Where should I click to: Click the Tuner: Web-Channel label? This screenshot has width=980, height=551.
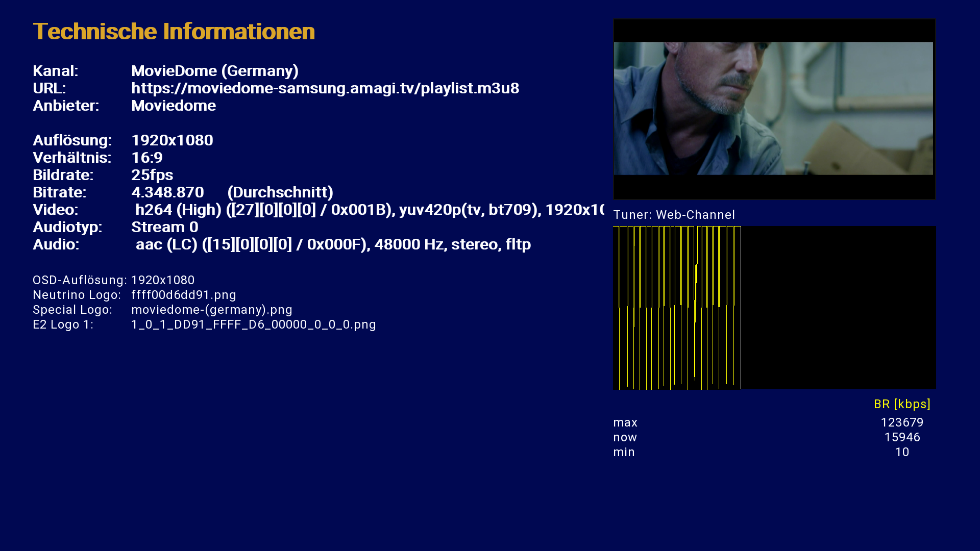tap(674, 215)
